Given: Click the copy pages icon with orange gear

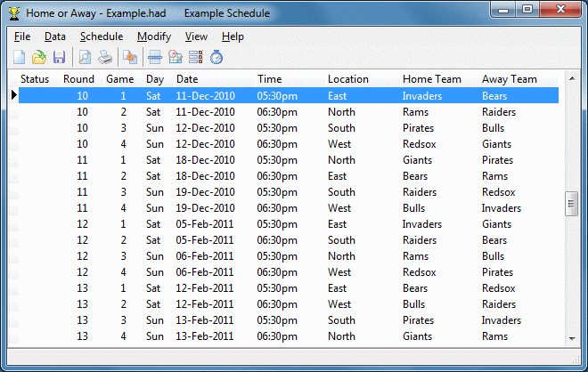Looking at the screenshot, I should pyautogui.click(x=130, y=57).
